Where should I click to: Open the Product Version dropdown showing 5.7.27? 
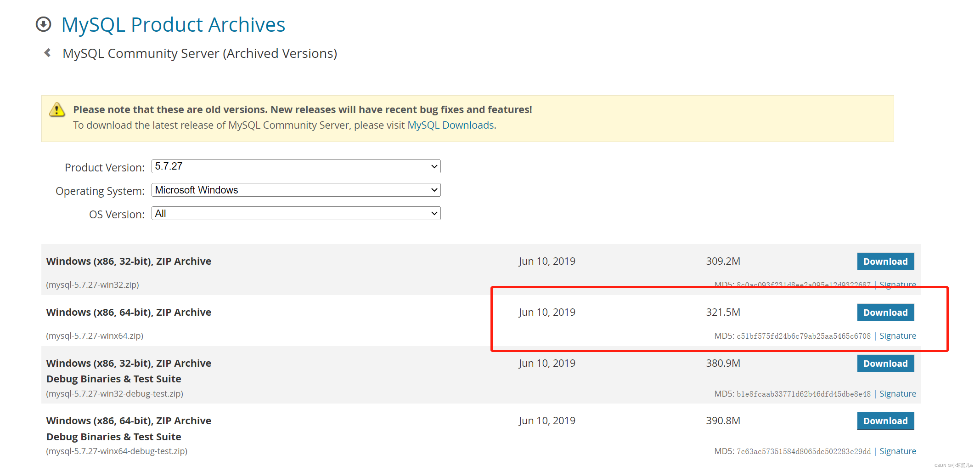click(x=296, y=166)
